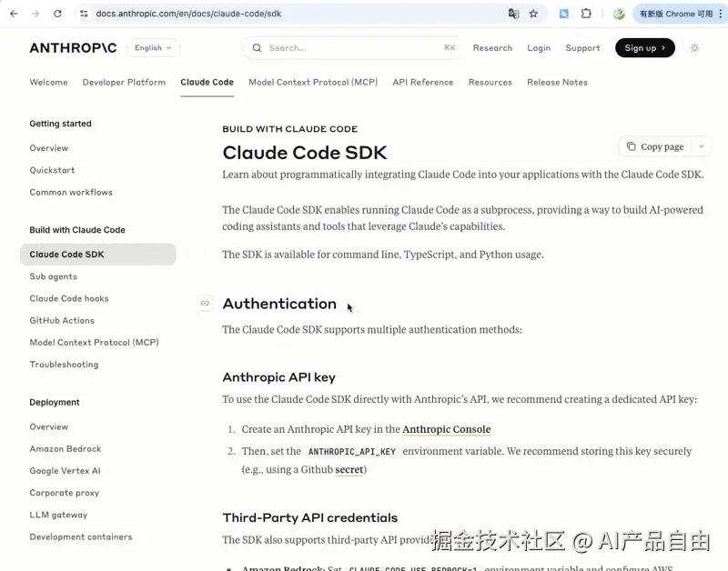Open the Chrome profile avatar
This screenshot has width=728, height=571.
click(x=619, y=14)
